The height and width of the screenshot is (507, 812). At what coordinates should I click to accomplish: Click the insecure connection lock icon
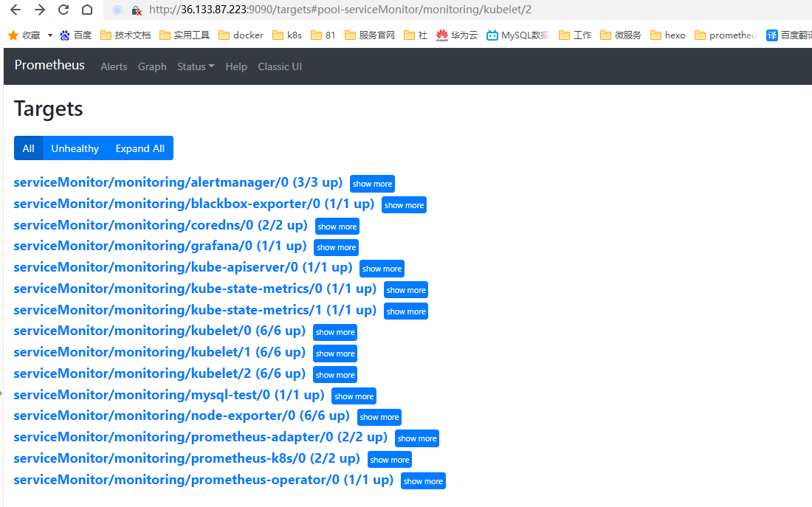(137, 10)
